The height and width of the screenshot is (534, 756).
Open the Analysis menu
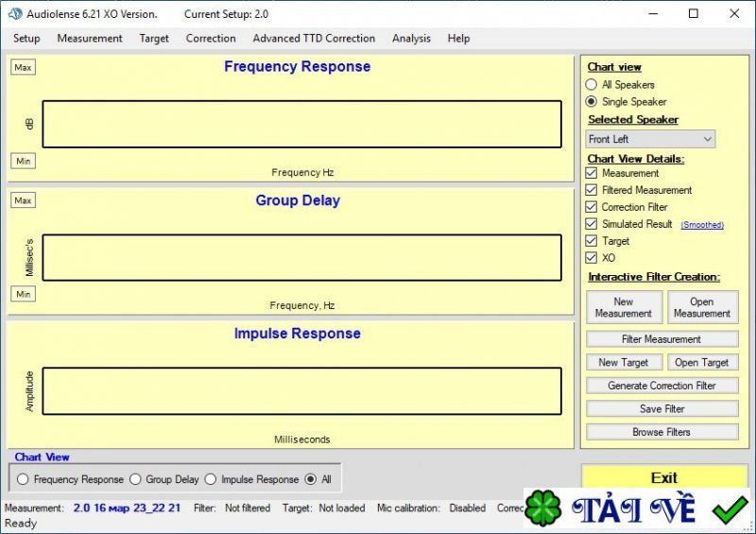(x=411, y=39)
